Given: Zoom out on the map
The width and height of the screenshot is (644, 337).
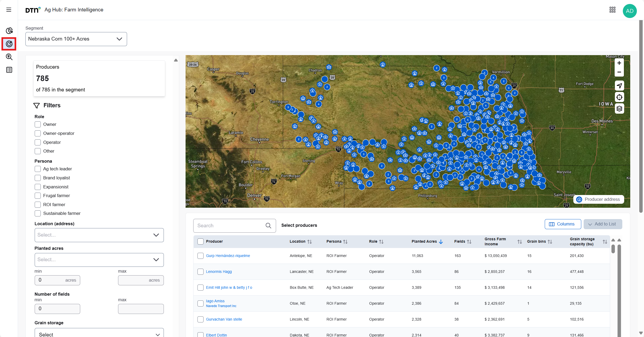Looking at the screenshot, I should 619,72.
